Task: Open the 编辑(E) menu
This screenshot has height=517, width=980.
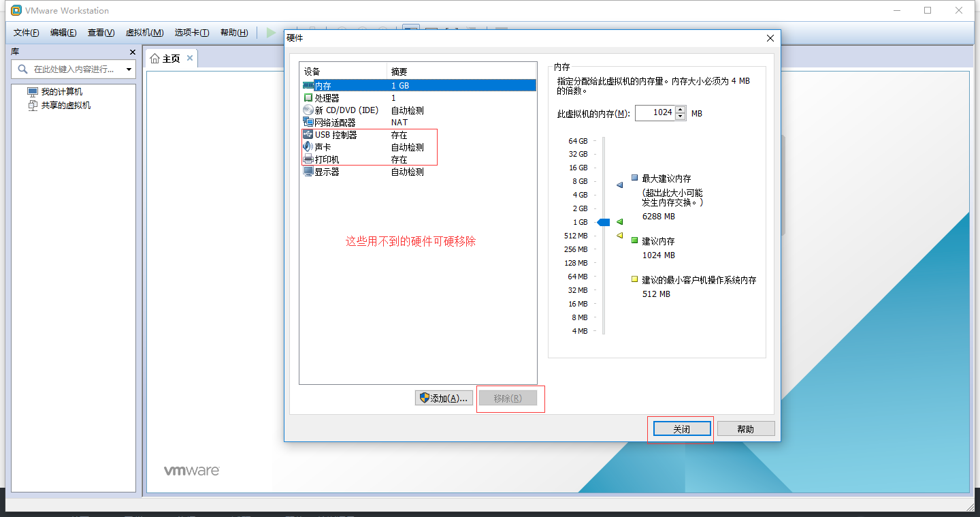Action: (x=63, y=33)
